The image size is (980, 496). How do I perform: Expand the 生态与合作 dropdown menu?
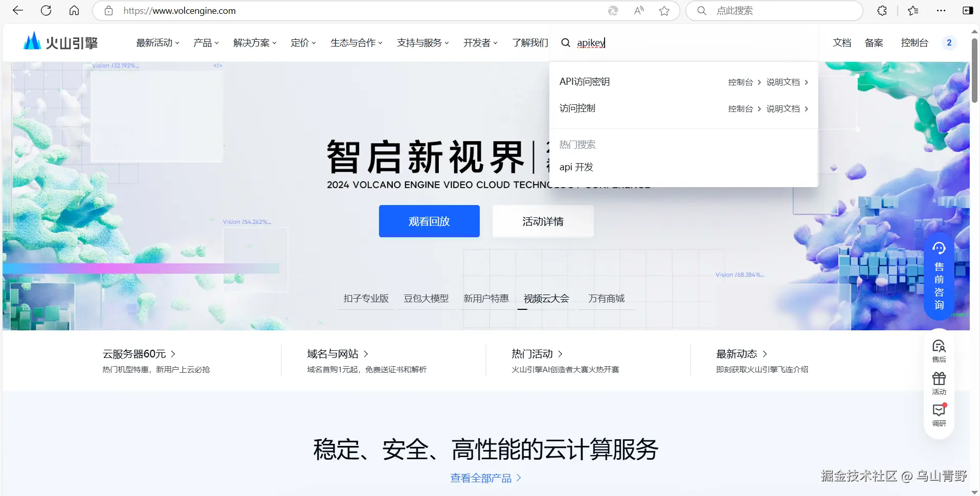[x=356, y=43]
